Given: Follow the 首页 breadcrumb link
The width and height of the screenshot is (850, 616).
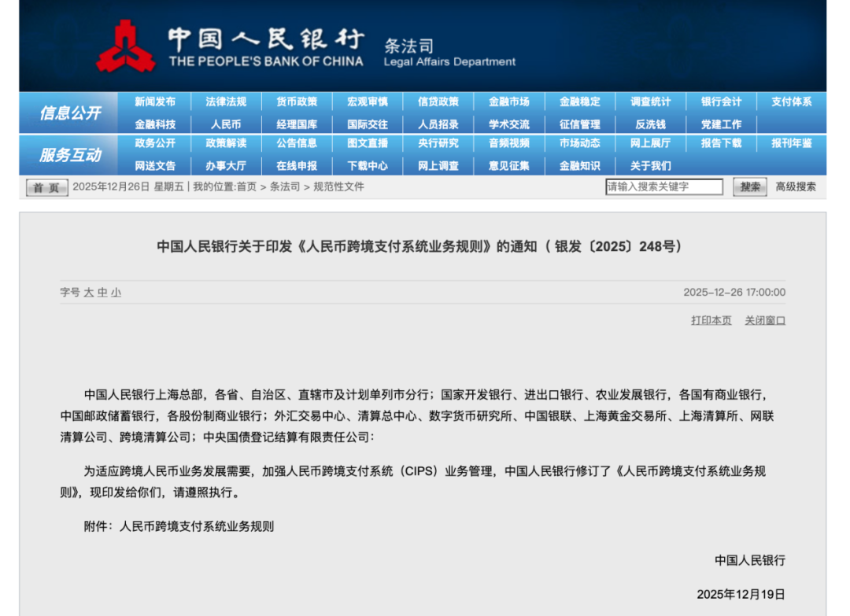Looking at the screenshot, I should [x=246, y=187].
